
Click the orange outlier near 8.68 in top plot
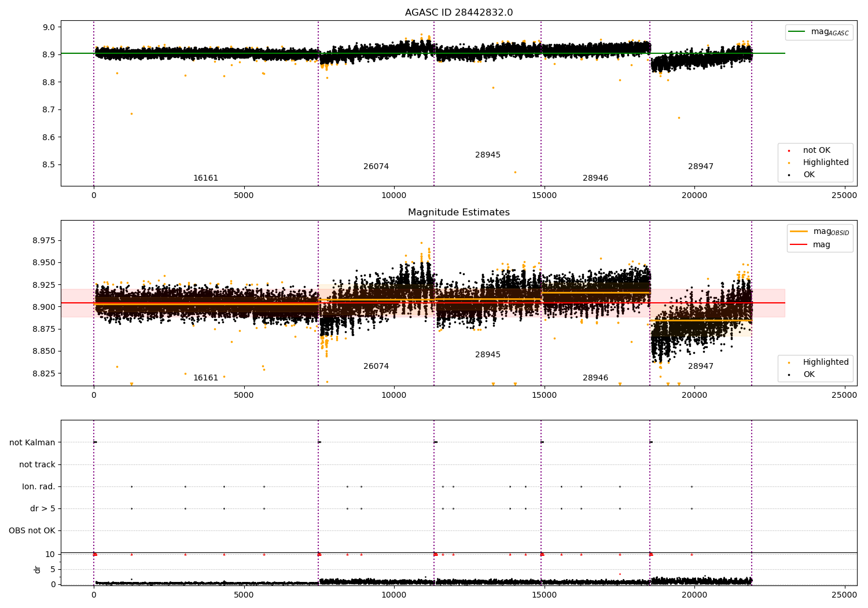(131, 113)
